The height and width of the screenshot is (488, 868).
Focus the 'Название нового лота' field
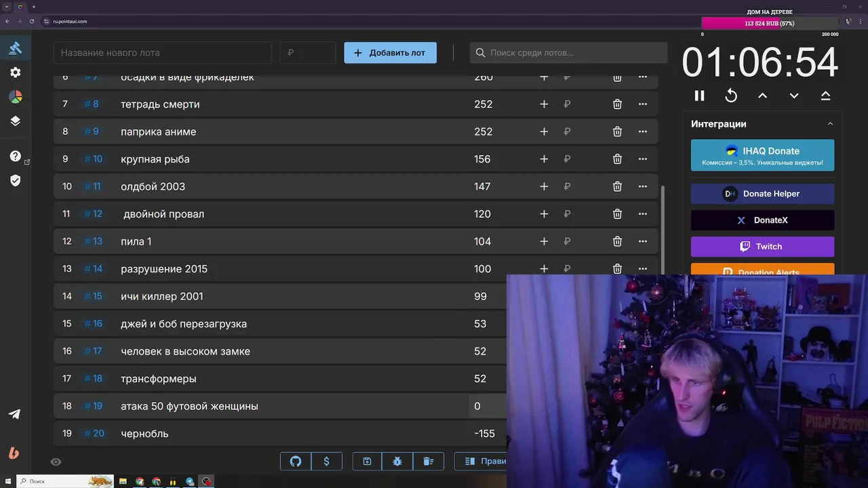tap(163, 53)
